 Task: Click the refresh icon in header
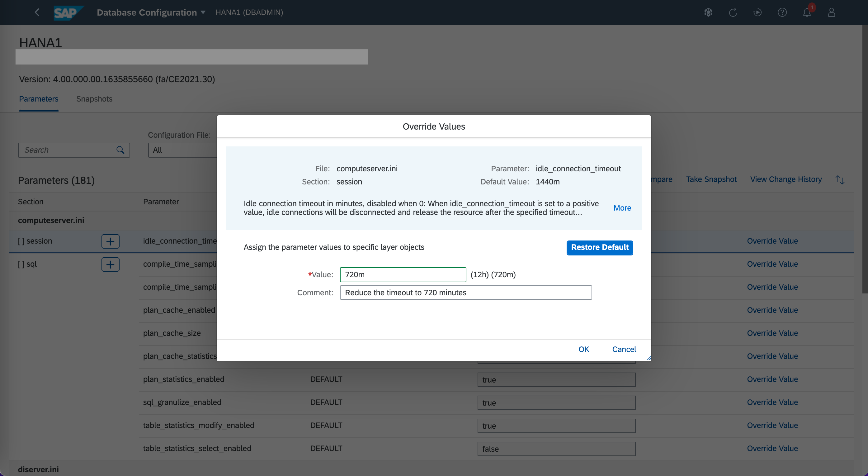pyautogui.click(x=733, y=12)
